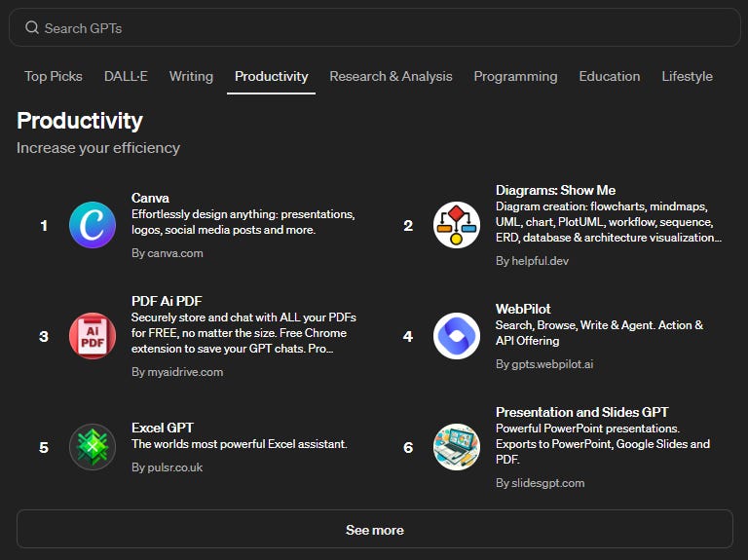Open the Diagrams: Show Me flowchart icon
This screenshot has width=748, height=560.
point(457,225)
